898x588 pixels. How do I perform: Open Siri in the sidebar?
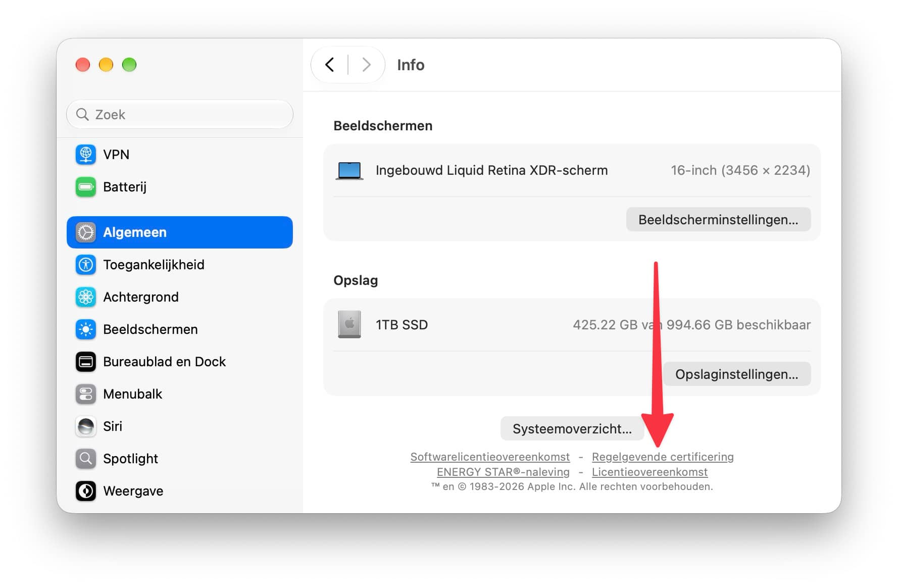click(180, 426)
